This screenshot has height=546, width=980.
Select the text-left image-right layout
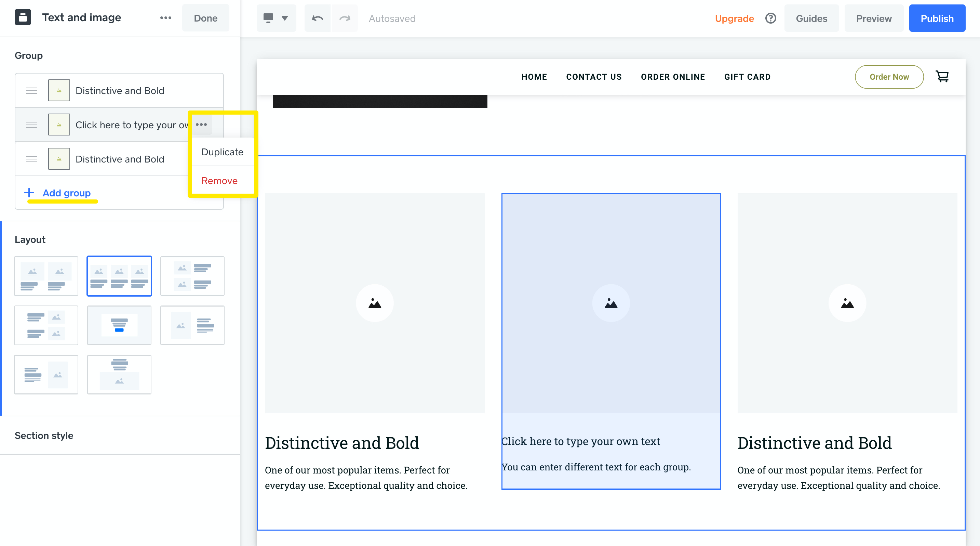[46, 374]
